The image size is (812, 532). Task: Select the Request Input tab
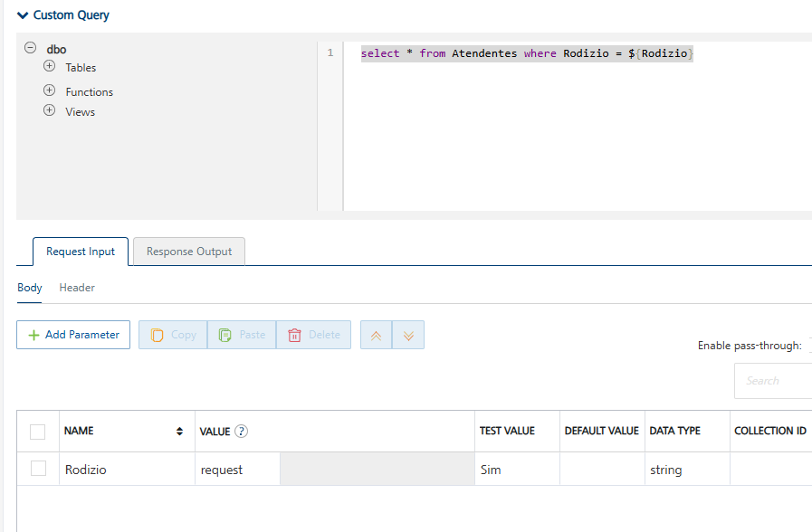[x=81, y=252]
